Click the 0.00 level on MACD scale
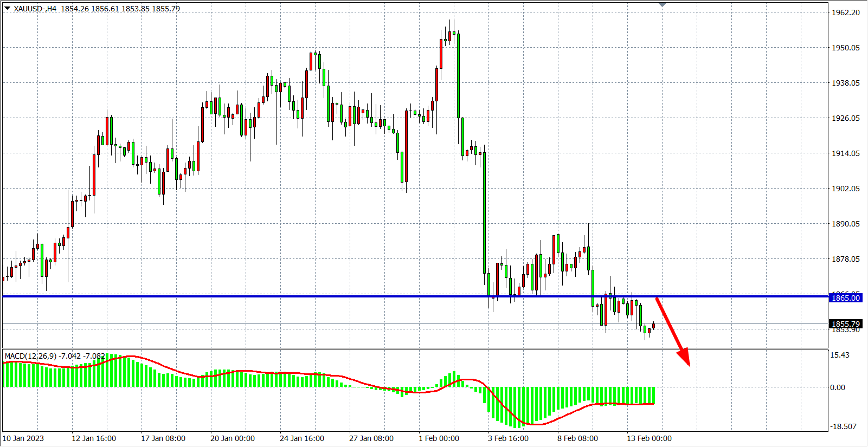The height and width of the screenshot is (447, 868). click(x=838, y=387)
